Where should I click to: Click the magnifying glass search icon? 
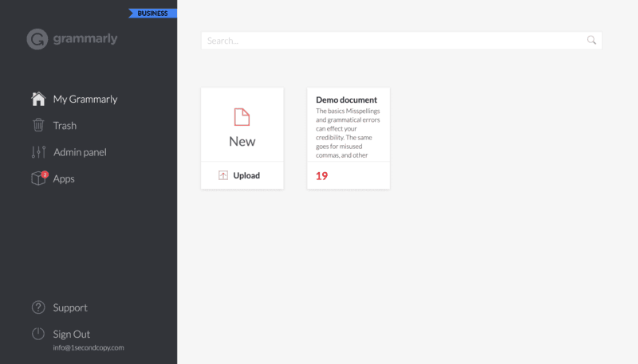point(591,40)
